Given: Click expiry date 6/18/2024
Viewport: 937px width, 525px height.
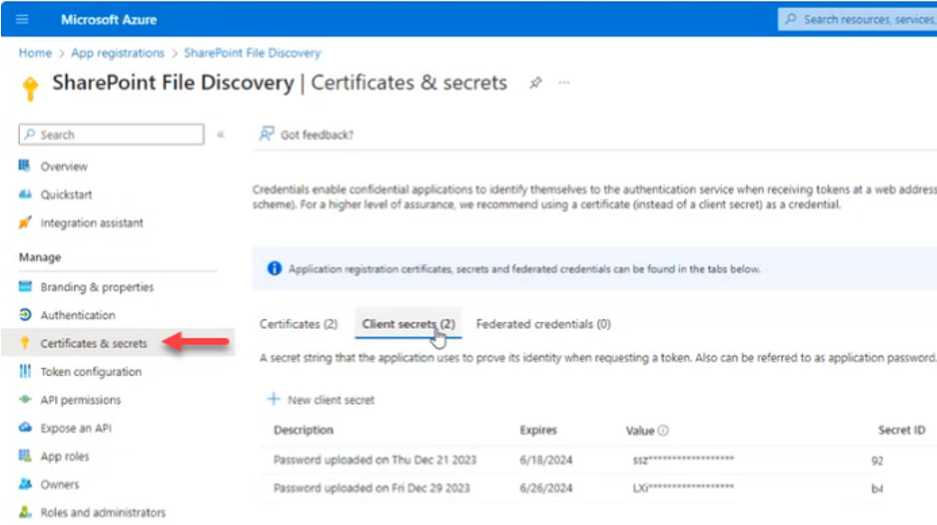Looking at the screenshot, I should pos(546,460).
